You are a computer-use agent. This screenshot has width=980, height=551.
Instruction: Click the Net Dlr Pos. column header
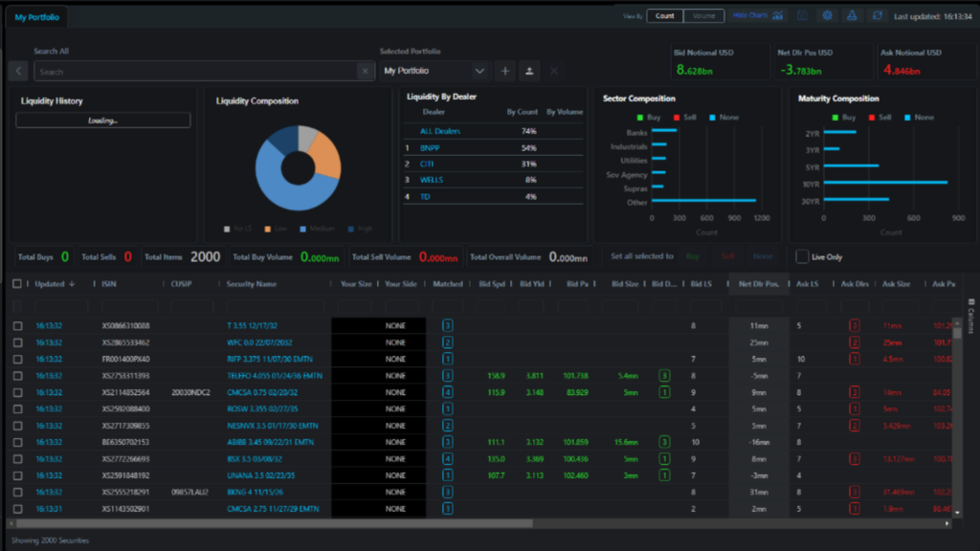[x=759, y=283]
